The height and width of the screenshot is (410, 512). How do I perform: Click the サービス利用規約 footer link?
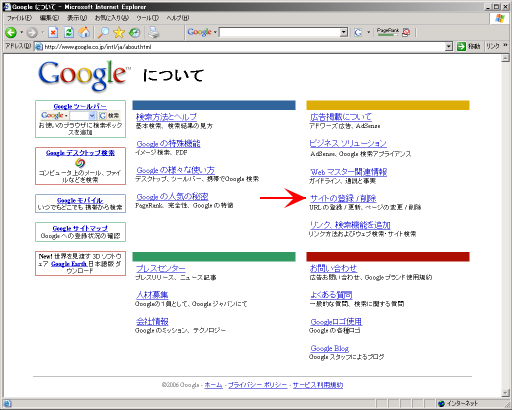click(318, 385)
